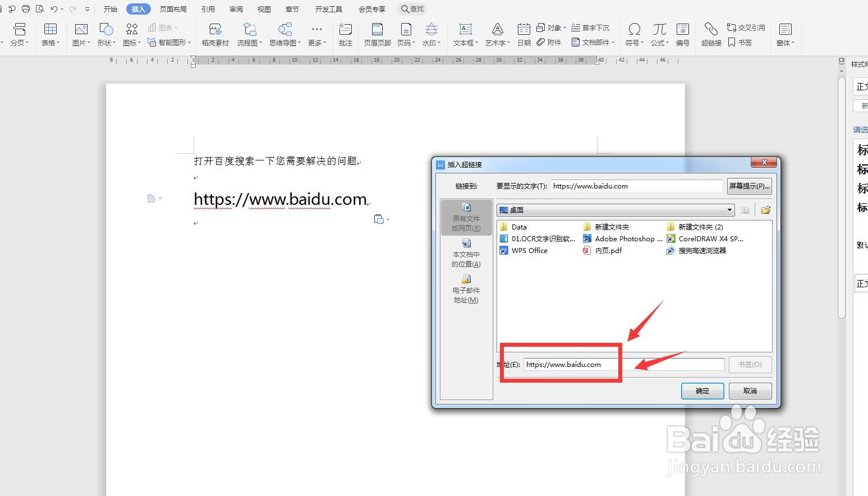Viewport: 868px width, 496px height.
Task: Insert a 思维导图 mind map
Action: [x=285, y=34]
